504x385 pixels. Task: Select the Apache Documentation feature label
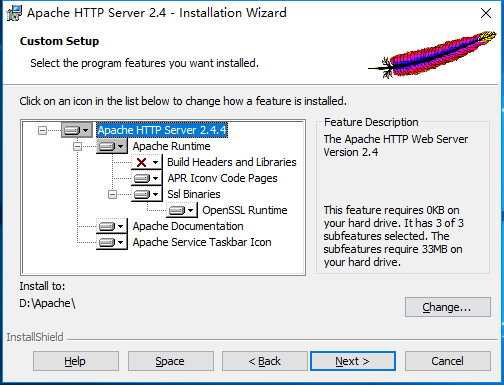pos(188,226)
